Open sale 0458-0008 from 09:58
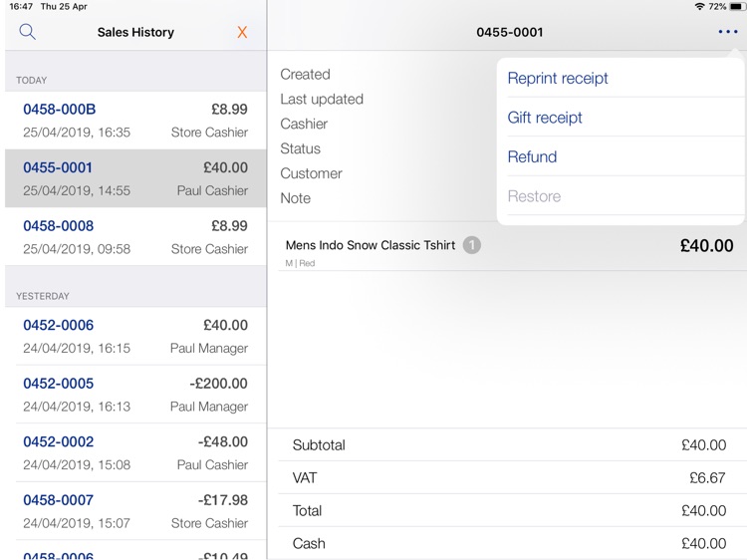The image size is (747, 560). click(x=135, y=237)
